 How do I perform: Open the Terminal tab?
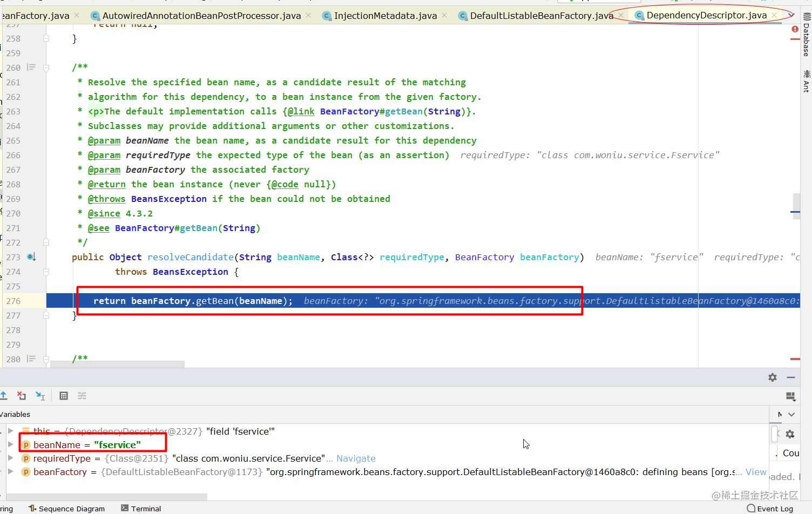[141, 509]
